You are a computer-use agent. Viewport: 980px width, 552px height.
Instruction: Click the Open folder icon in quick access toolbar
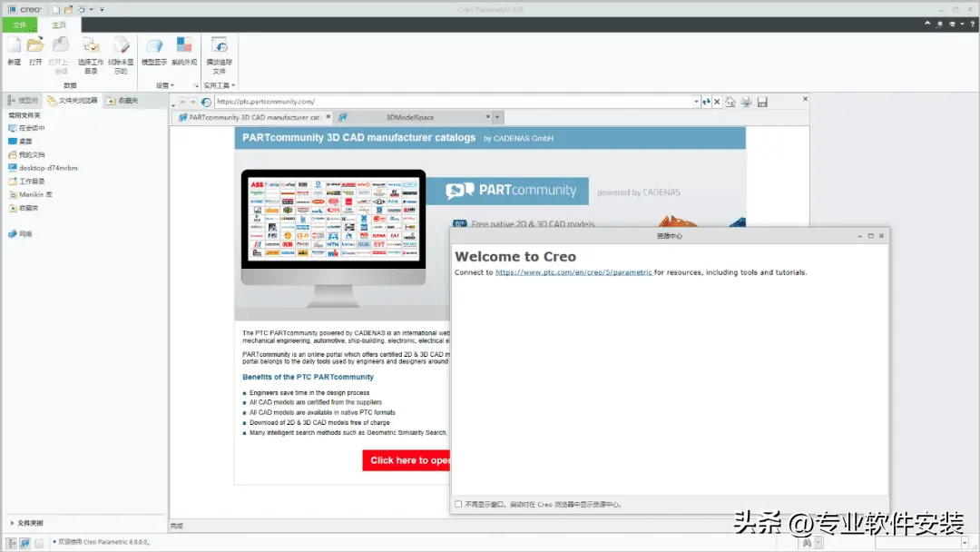(x=68, y=9)
